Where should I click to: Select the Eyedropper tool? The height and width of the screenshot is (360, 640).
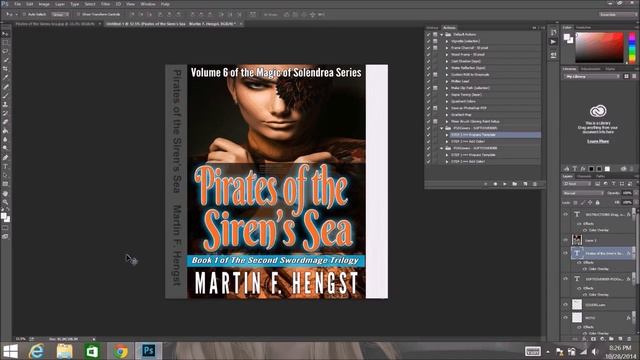[x=5, y=78]
